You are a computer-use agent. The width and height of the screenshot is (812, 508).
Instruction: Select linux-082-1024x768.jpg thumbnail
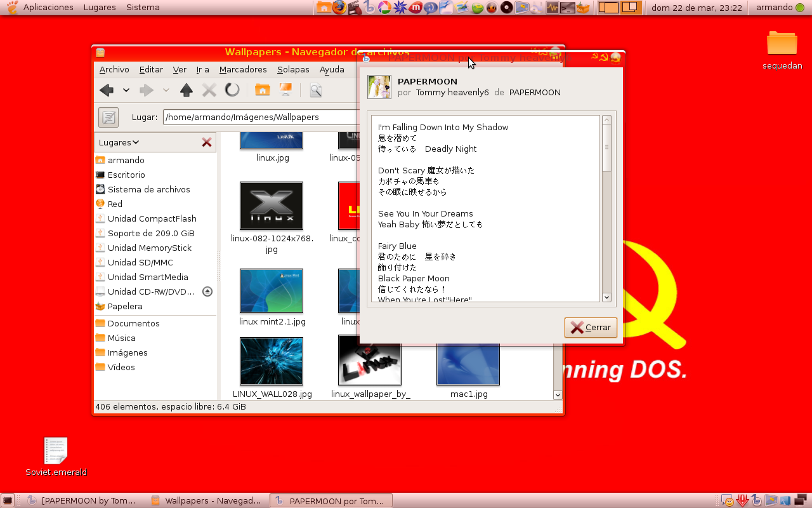coord(272,206)
